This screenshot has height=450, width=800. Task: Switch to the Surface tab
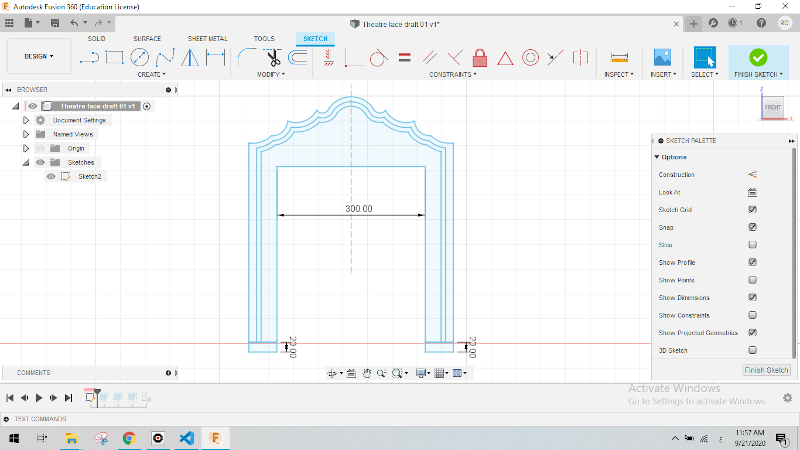click(147, 39)
